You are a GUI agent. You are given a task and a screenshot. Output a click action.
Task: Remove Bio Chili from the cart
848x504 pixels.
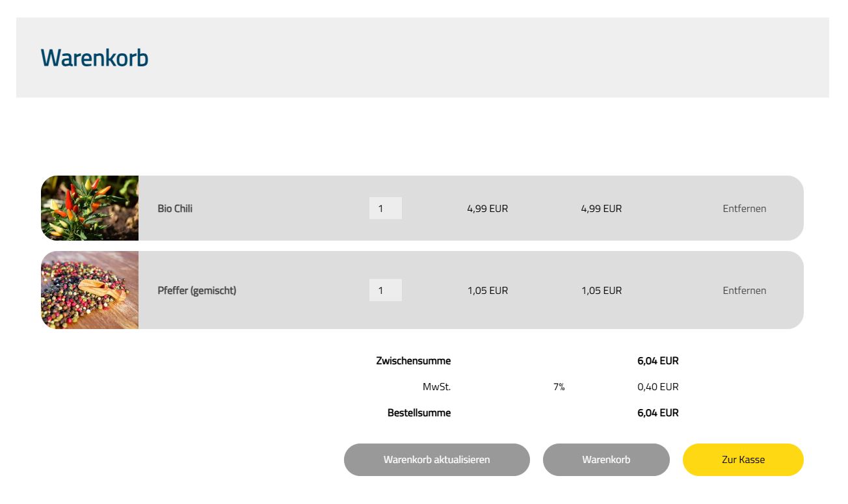point(744,209)
